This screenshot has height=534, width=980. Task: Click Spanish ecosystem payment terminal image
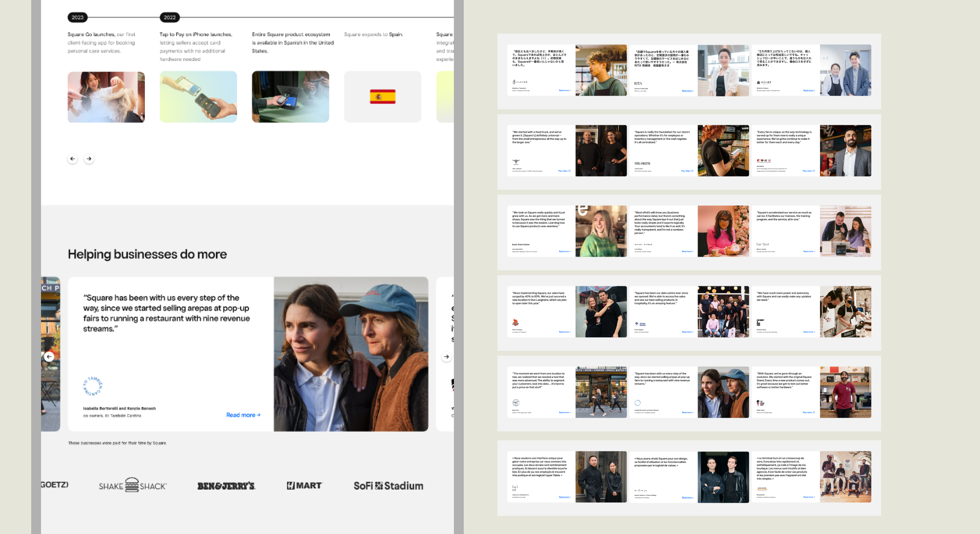[291, 97]
